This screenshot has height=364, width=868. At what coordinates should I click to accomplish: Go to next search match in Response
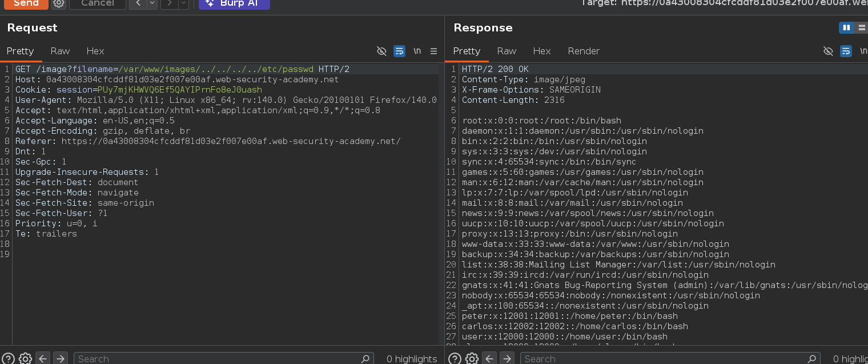click(507, 358)
